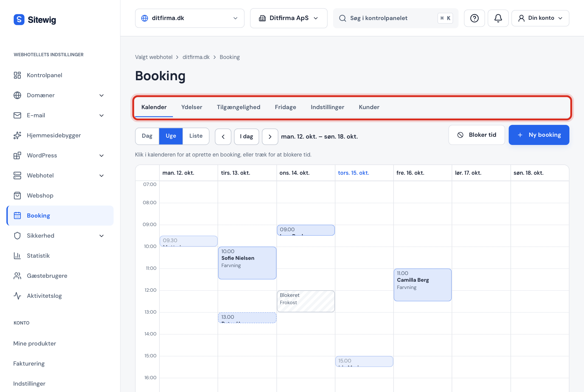Expand the Webhotel chevron
This screenshot has width=584, height=392.
102,176
